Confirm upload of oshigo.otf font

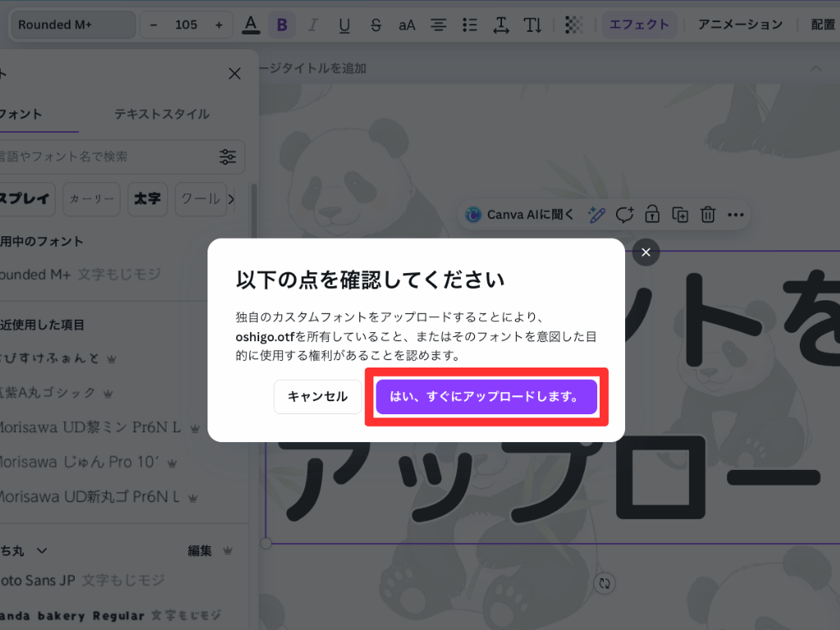tap(486, 396)
